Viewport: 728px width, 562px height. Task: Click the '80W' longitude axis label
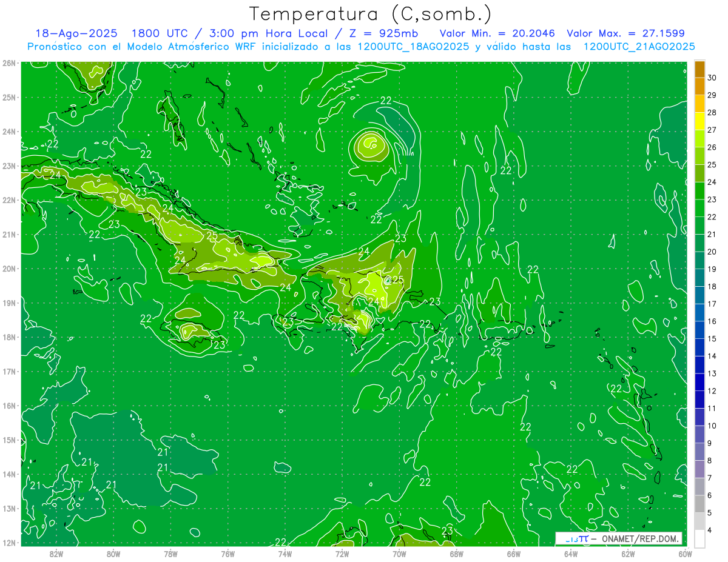tap(113, 553)
